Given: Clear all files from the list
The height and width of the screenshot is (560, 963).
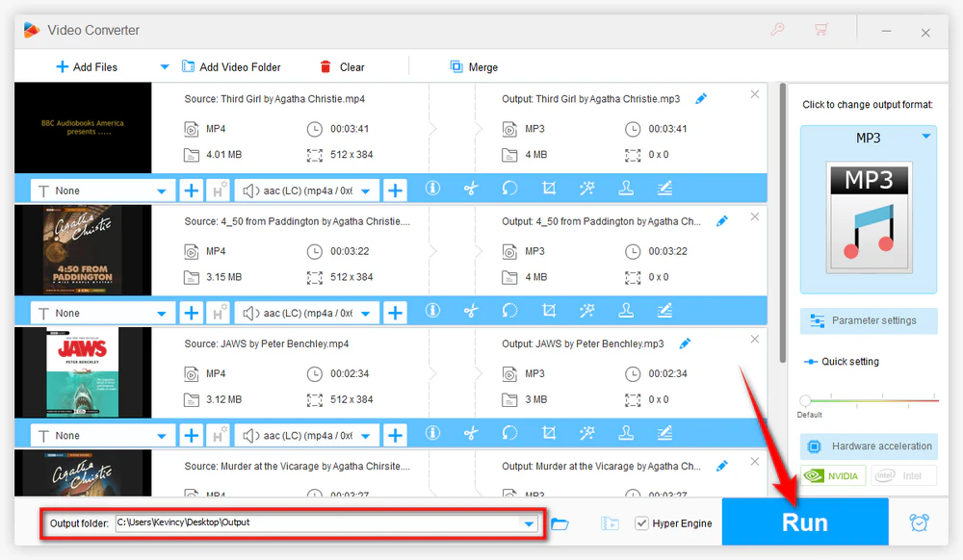Looking at the screenshot, I should pyautogui.click(x=343, y=66).
